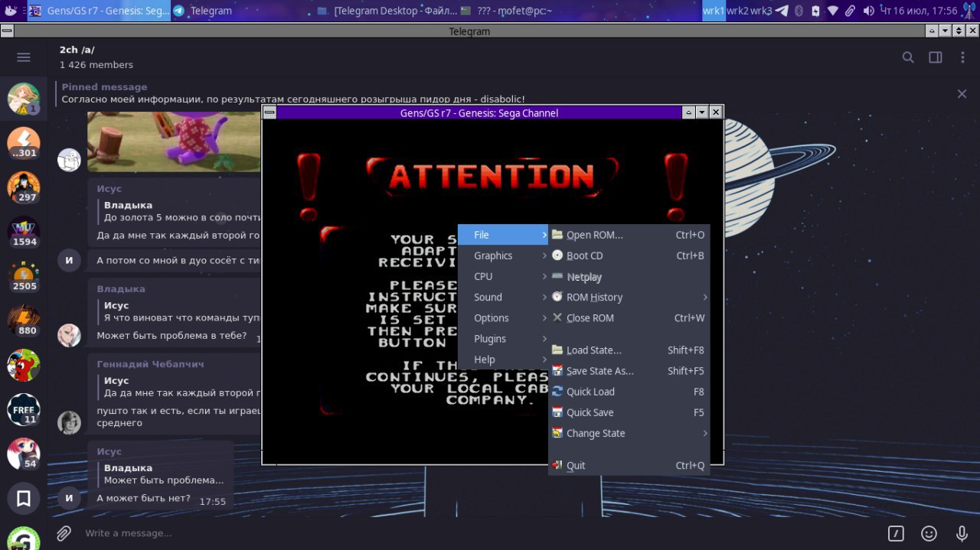Screen dimensions: 980x550
Task: Switch to Gens/GS r7 taskbar entry
Action: (99, 11)
